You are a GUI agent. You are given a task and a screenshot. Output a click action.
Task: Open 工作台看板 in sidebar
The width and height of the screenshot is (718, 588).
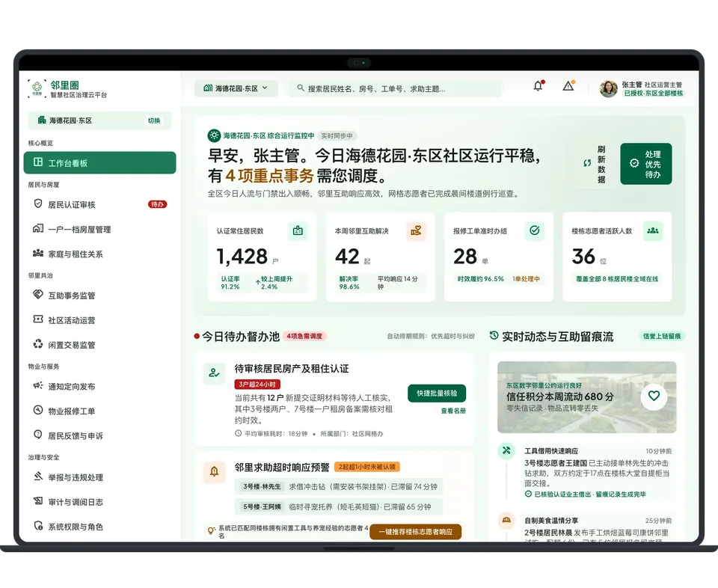99,162
